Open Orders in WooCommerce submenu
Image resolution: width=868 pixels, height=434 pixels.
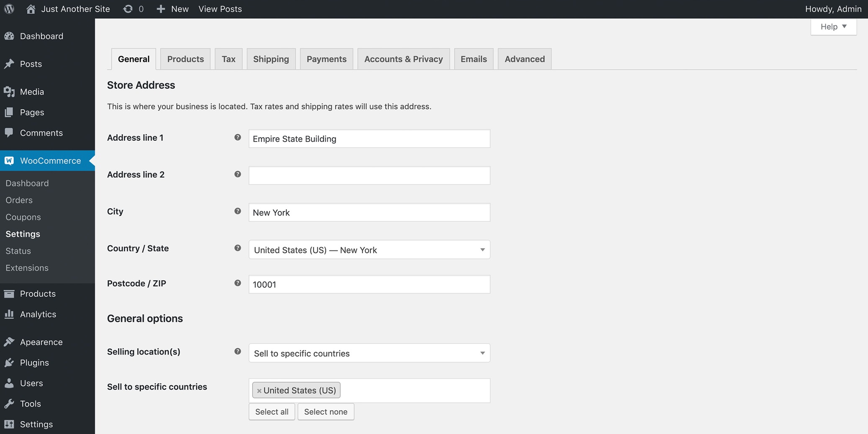pyautogui.click(x=19, y=200)
